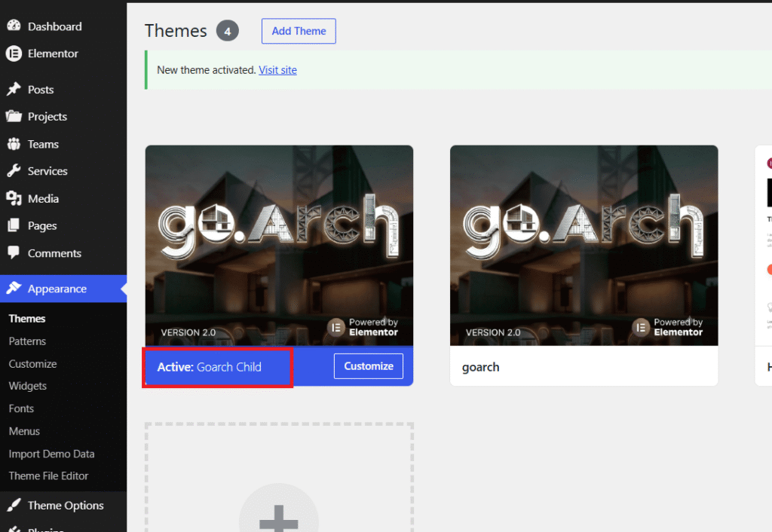
Task: Click the Teams group icon
Action: [14, 144]
